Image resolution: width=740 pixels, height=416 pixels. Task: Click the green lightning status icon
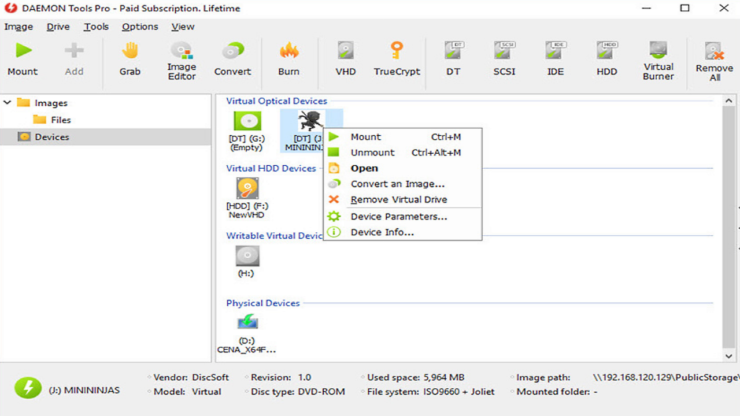tap(28, 388)
